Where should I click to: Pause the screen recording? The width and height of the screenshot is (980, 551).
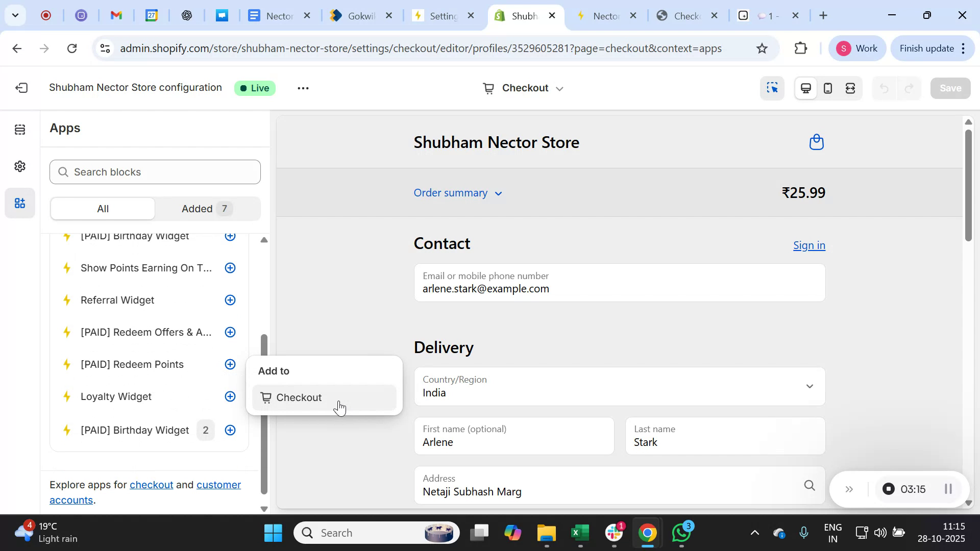(948, 488)
